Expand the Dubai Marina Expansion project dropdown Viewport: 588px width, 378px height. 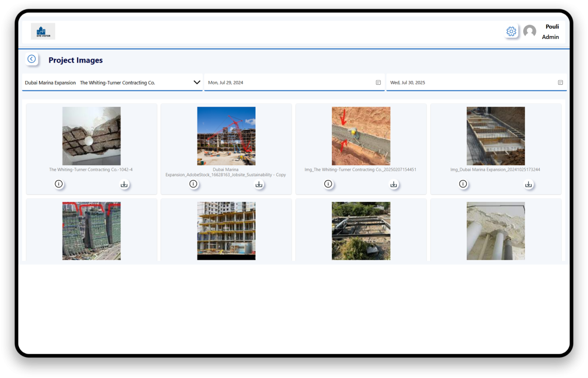[196, 83]
